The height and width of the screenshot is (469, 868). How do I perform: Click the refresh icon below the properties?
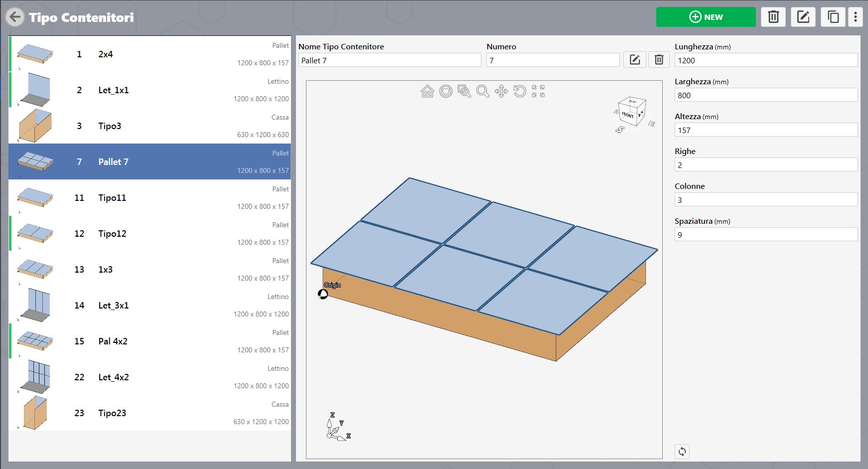coord(682,452)
